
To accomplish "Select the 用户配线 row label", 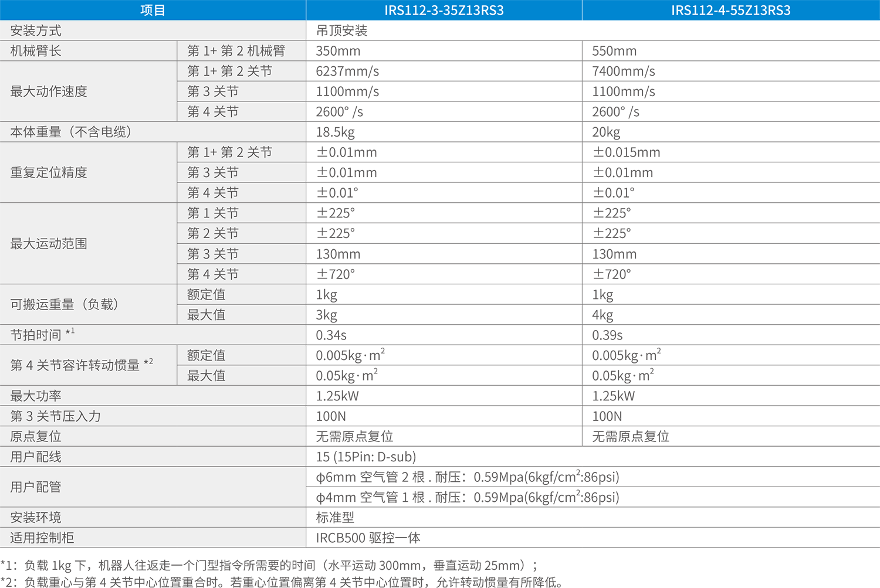I will 36,457.
